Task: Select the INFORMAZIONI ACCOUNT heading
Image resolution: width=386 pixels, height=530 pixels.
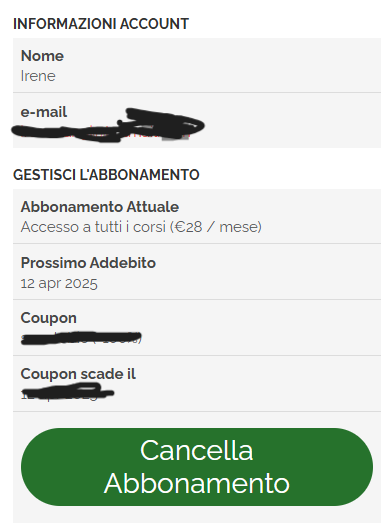Action: pos(101,24)
